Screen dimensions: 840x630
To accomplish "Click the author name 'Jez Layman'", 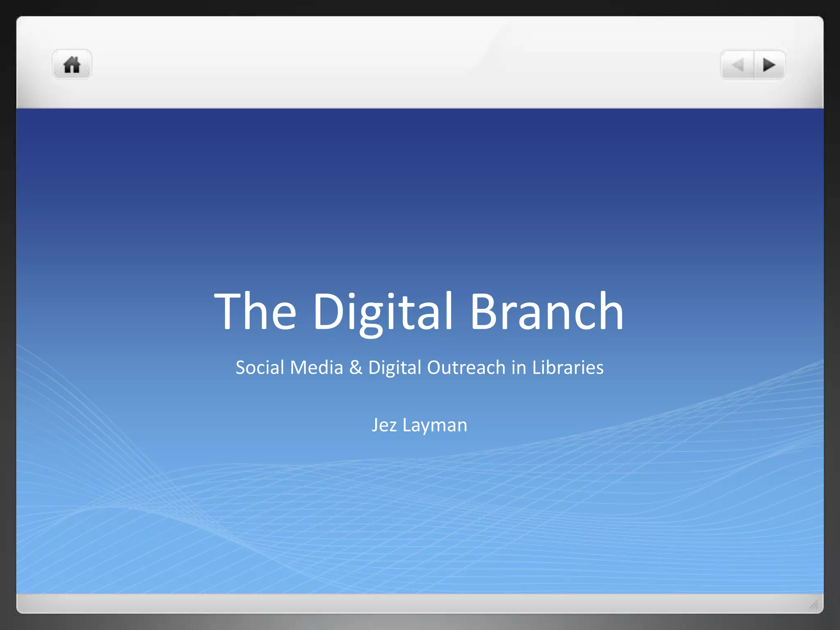I will [419, 425].
